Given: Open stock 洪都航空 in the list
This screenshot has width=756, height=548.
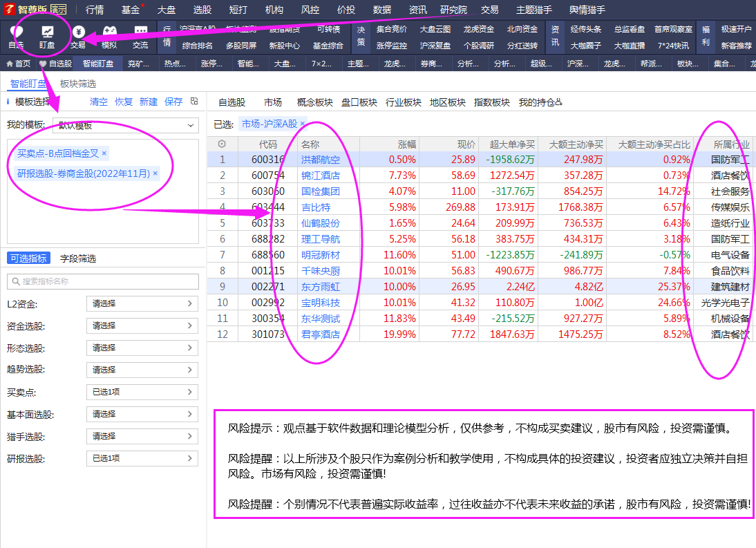Looking at the screenshot, I should click(321, 160).
